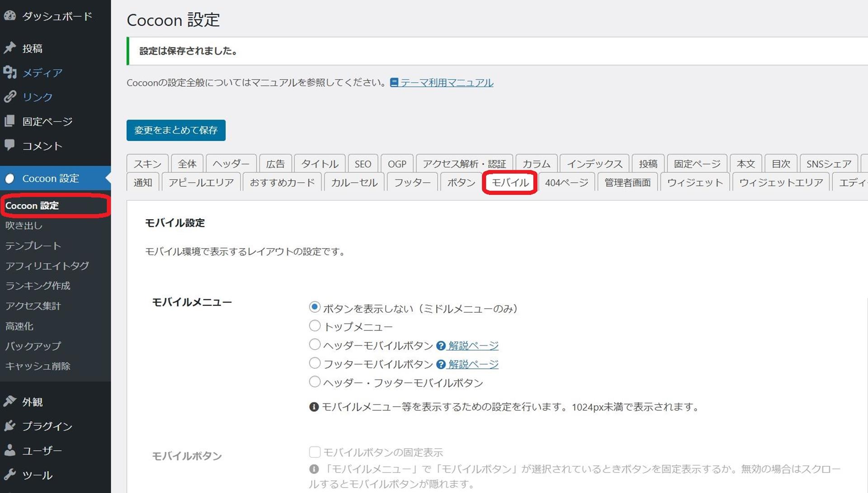Open the 404ページ tab
Screen dimensions: 868x493
coord(566,182)
